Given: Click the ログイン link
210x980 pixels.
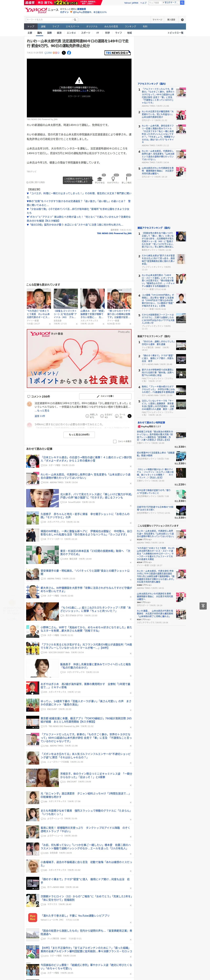Looking at the screenshot, I should click(x=64, y=12).
